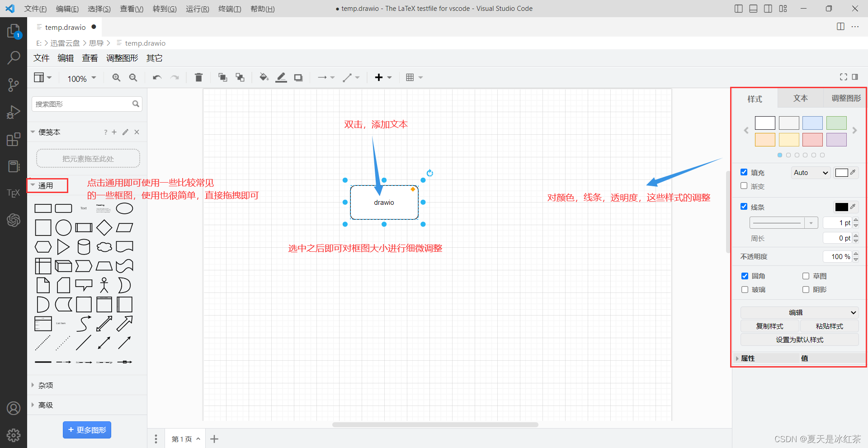Open the Manage gear icon
This screenshot has width=868, height=448.
click(14, 435)
